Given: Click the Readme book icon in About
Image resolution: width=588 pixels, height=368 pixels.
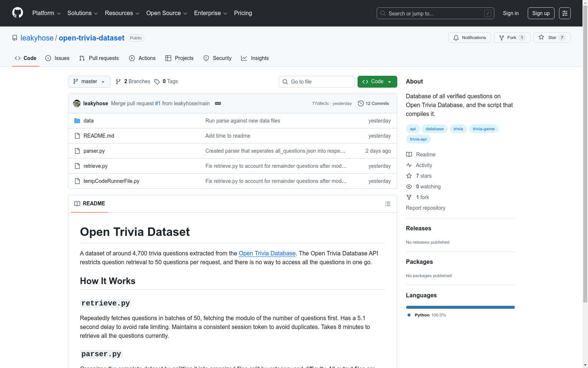Looking at the screenshot, I should click(409, 155).
